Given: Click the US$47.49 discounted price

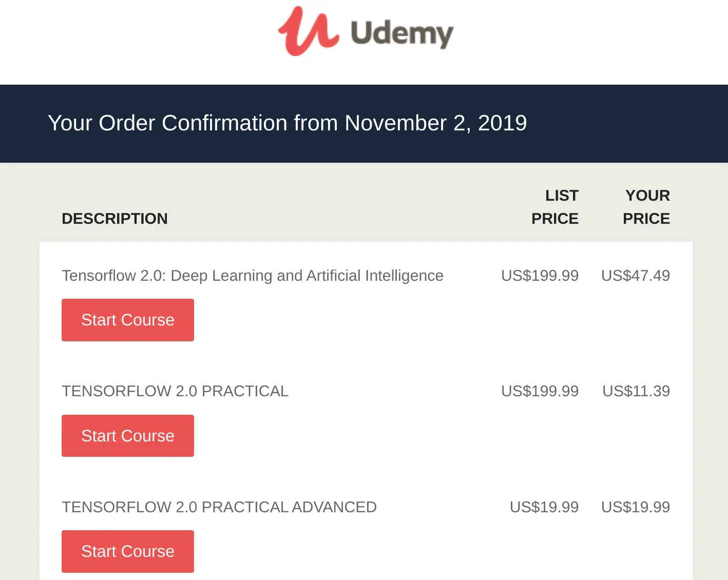Looking at the screenshot, I should (x=636, y=276).
